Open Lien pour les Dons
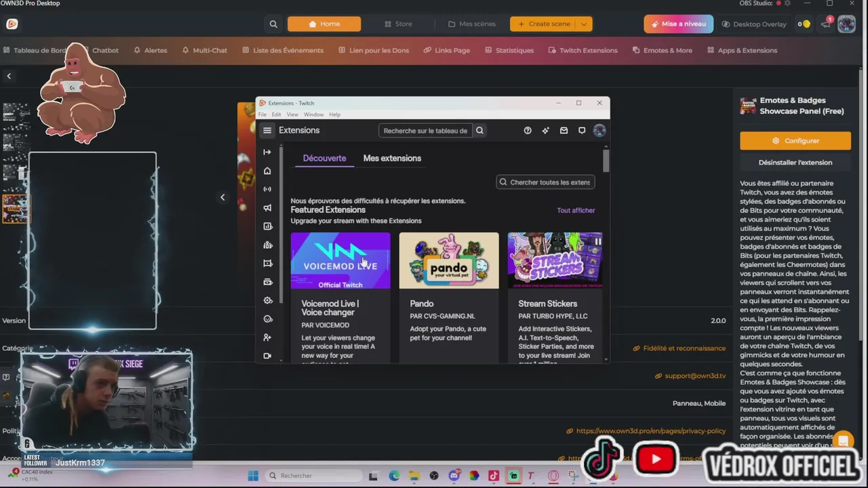Screen dimensions: 868x488 click(x=374, y=50)
